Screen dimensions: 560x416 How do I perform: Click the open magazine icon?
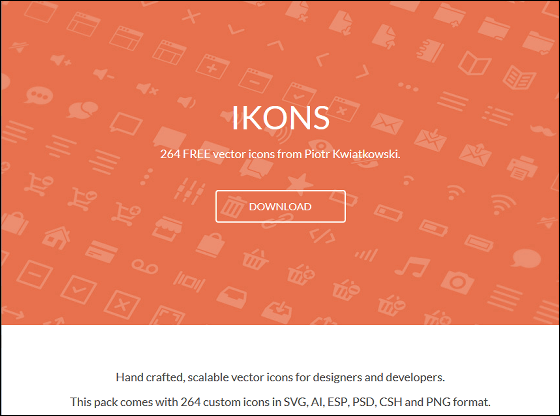tap(519, 77)
